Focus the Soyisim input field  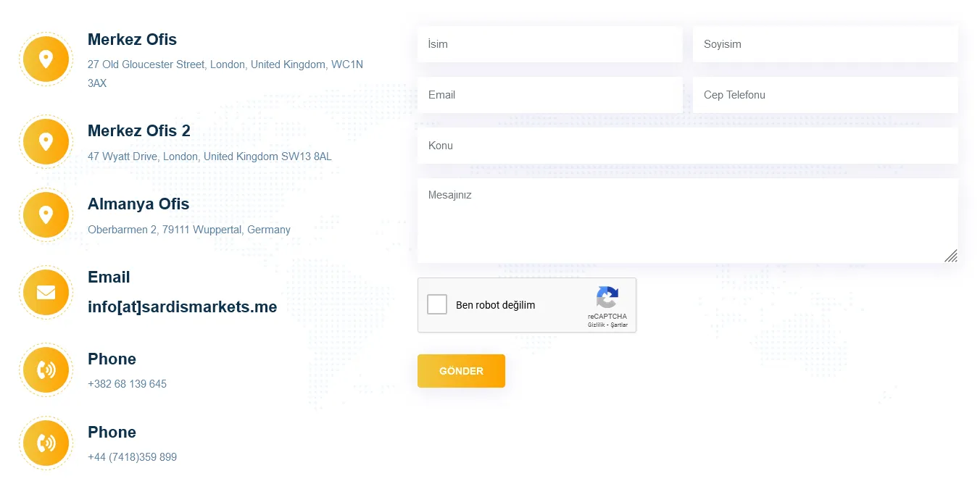826,44
